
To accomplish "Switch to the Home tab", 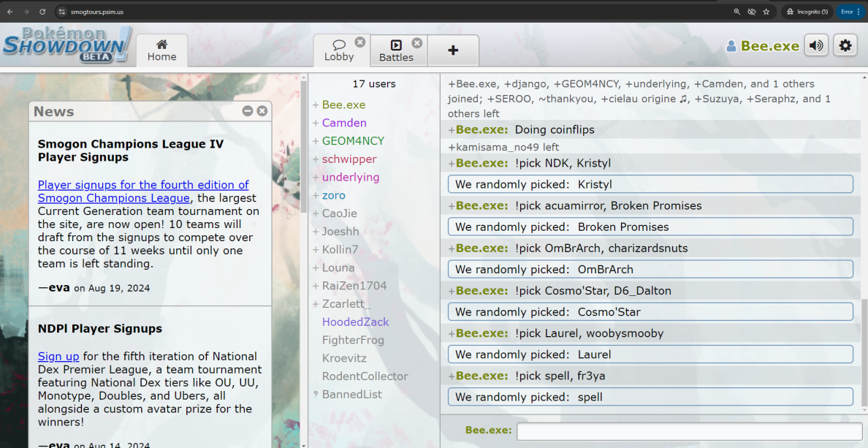I will (x=161, y=50).
